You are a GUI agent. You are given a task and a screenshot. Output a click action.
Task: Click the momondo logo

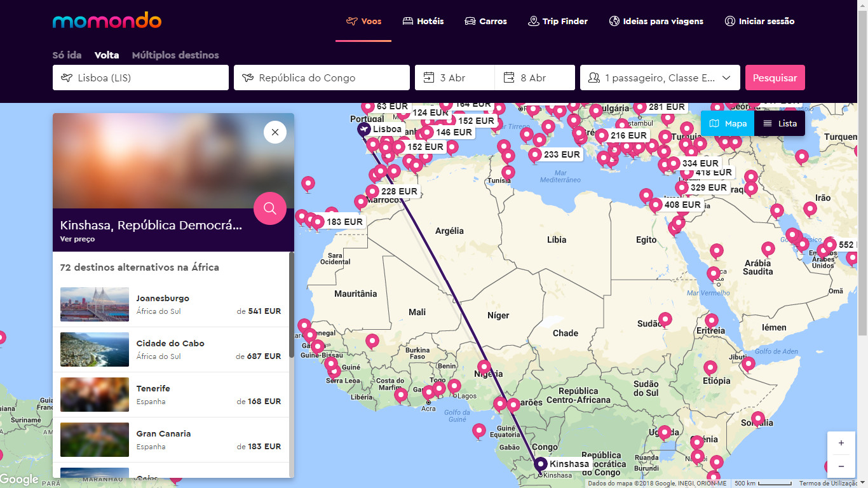[x=107, y=21]
